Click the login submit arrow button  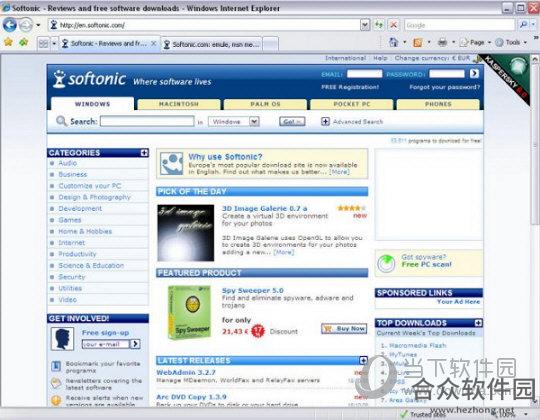474,73
